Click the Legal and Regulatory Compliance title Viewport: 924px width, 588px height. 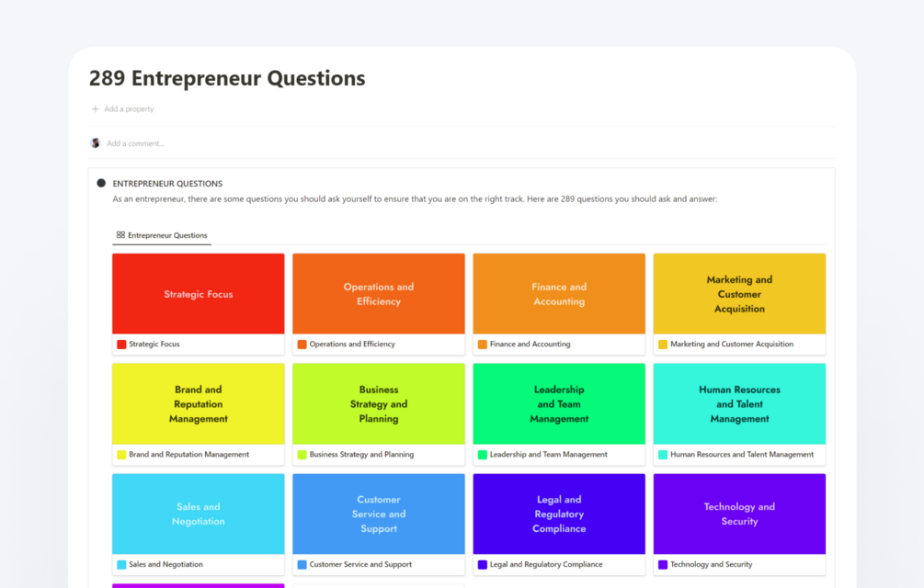click(546, 565)
